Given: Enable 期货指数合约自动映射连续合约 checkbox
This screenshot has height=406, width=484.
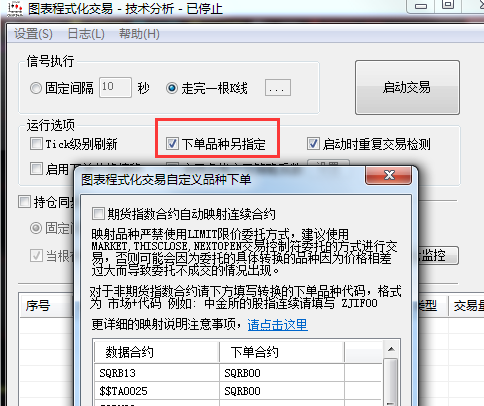Looking at the screenshot, I should (x=98, y=214).
